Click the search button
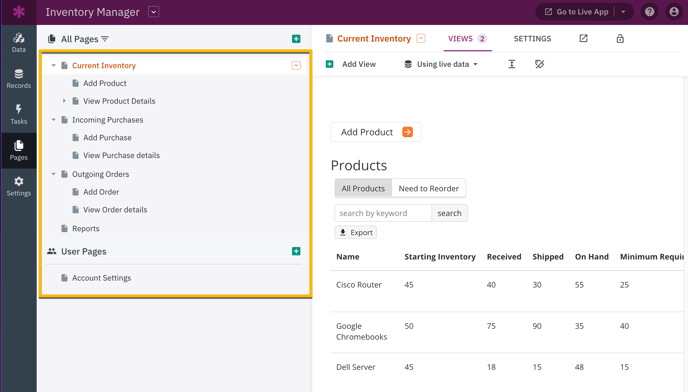Screen dimensions: 688x392 pos(449,213)
